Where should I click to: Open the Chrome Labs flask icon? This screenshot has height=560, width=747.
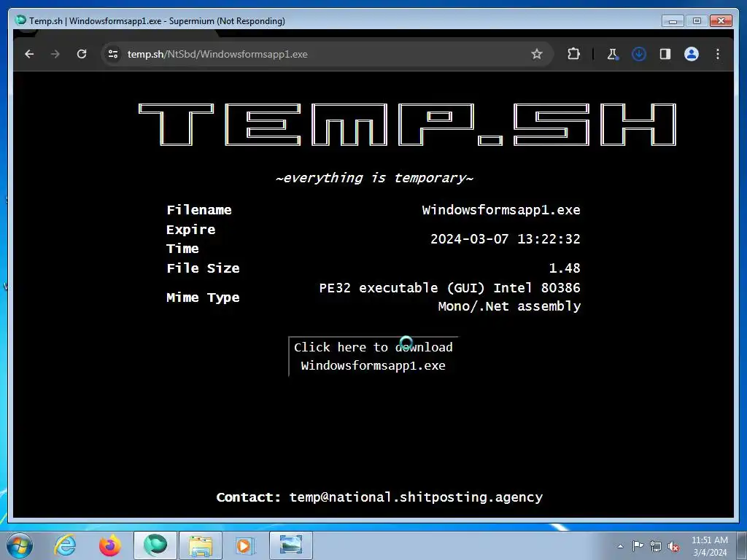pos(613,54)
